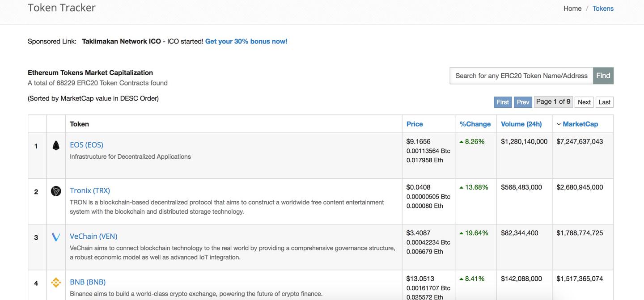Click the BNB token logo icon
Viewport: 644px width, 300px height.
point(56,283)
